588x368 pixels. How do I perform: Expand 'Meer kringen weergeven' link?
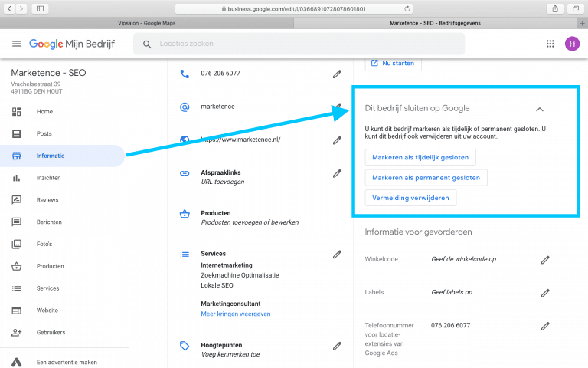[x=235, y=314]
